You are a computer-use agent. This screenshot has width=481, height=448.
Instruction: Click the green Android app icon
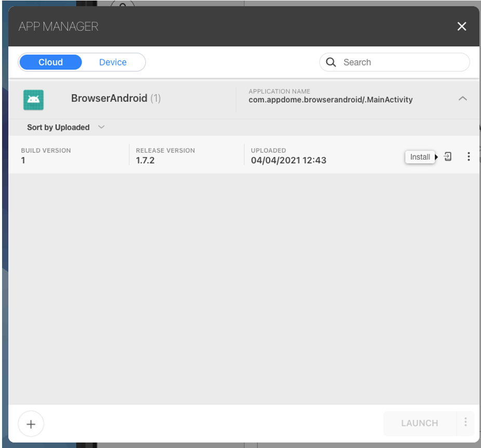pos(33,99)
